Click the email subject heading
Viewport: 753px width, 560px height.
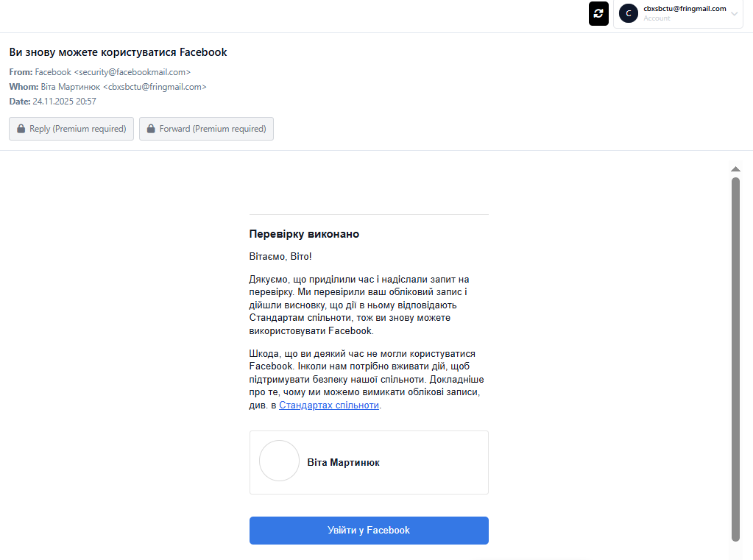[118, 52]
